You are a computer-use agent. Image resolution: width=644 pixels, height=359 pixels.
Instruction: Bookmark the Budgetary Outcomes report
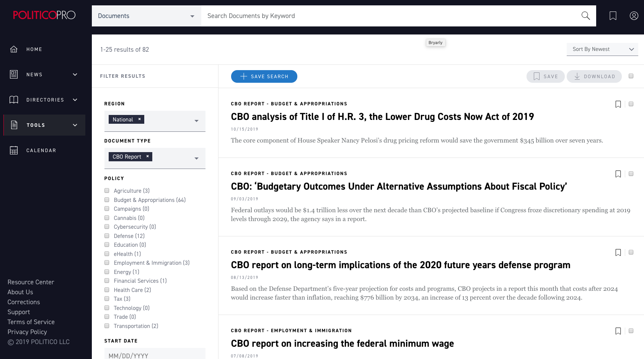click(618, 174)
